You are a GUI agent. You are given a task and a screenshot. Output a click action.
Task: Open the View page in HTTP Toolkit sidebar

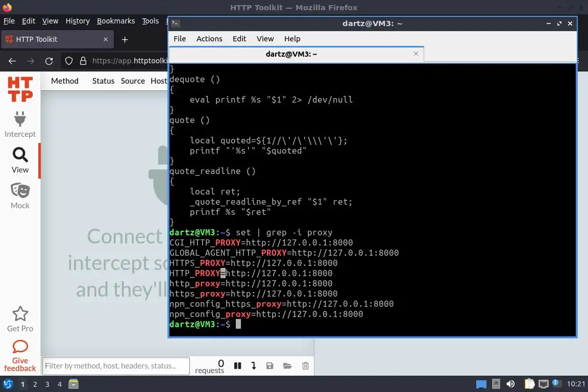pos(20,161)
